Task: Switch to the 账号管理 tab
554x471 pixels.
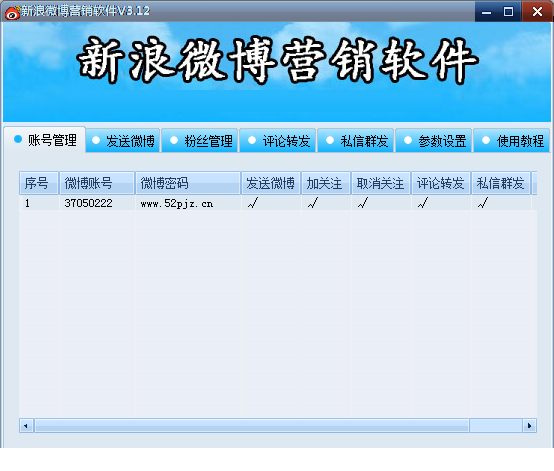Action: coord(45,140)
